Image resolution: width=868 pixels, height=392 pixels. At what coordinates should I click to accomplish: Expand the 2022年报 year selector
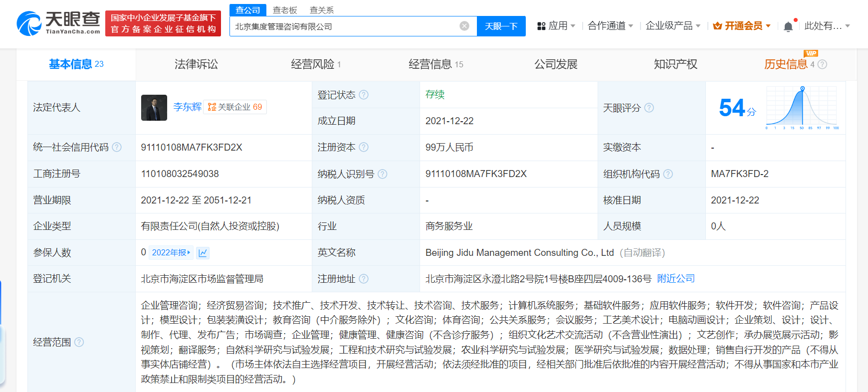(171, 253)
